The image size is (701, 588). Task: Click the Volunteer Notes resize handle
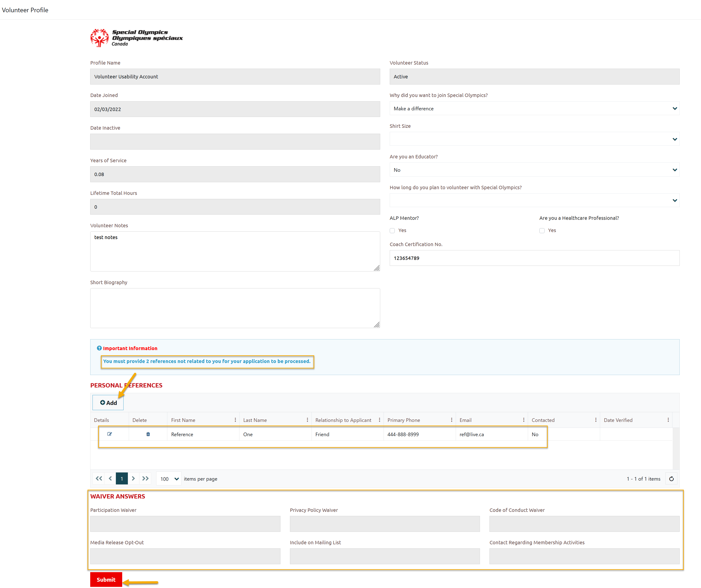377,268
